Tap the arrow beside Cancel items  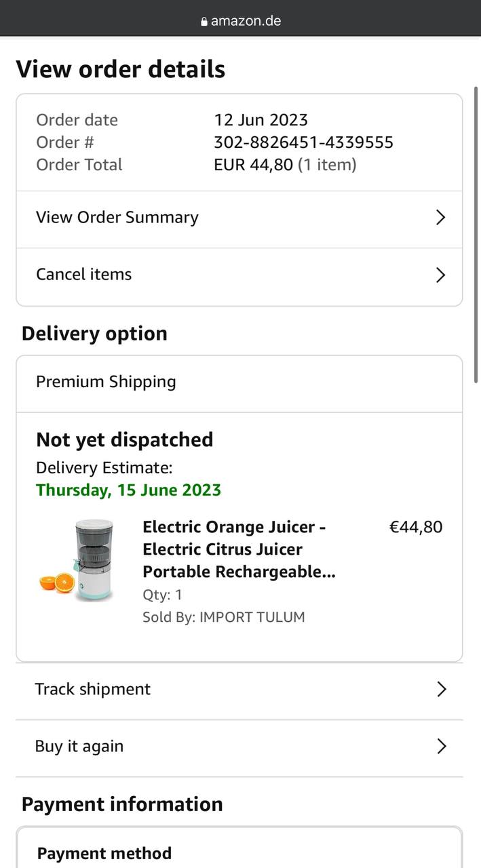pos(440,275)
